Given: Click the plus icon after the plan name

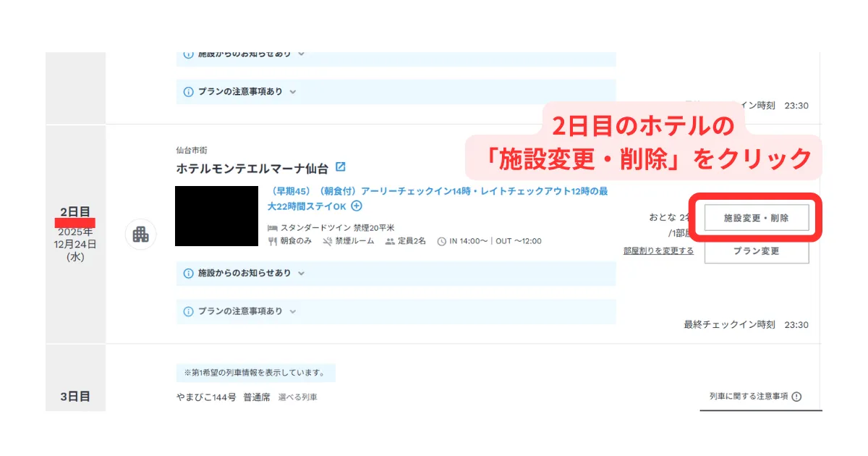Looking at the screenshot, I should point(357,206).
